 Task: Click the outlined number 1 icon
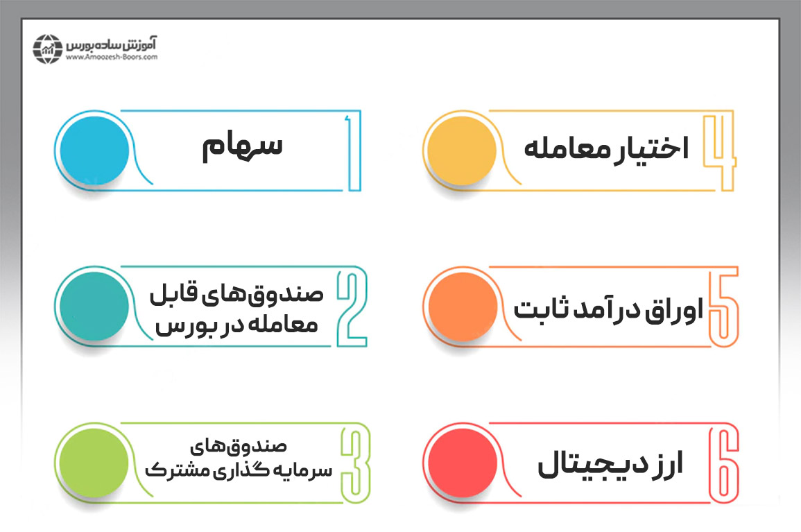[x=352, y=150]
